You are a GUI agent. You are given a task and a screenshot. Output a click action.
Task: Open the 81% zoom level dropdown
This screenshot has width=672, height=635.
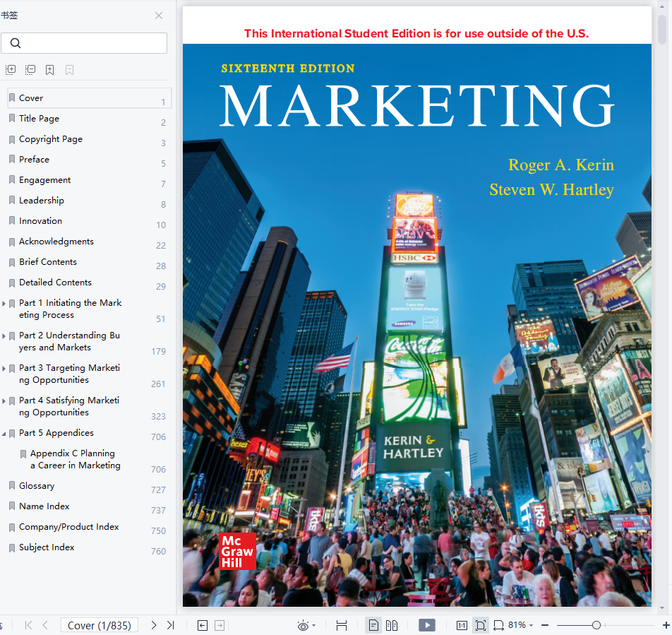531,625
